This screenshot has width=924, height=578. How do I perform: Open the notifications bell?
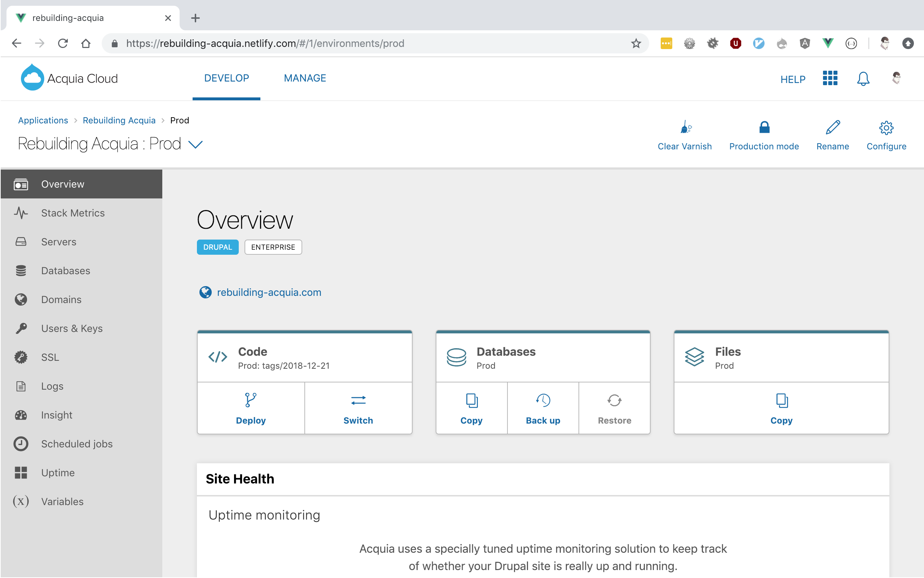tap(863, 79)
